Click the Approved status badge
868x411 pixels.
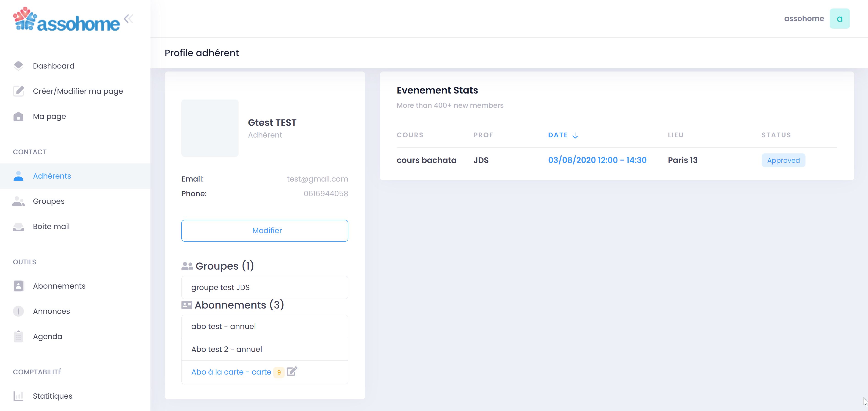[x=783, y=160]
